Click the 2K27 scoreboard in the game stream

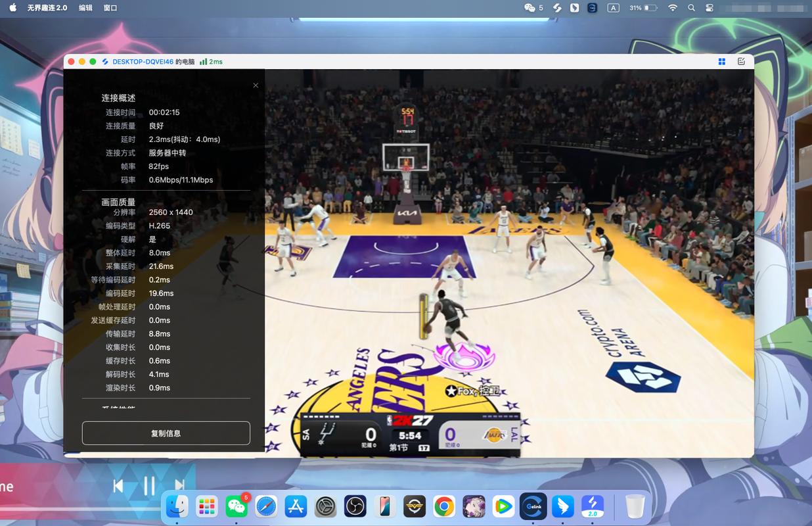tap(410, 434)
